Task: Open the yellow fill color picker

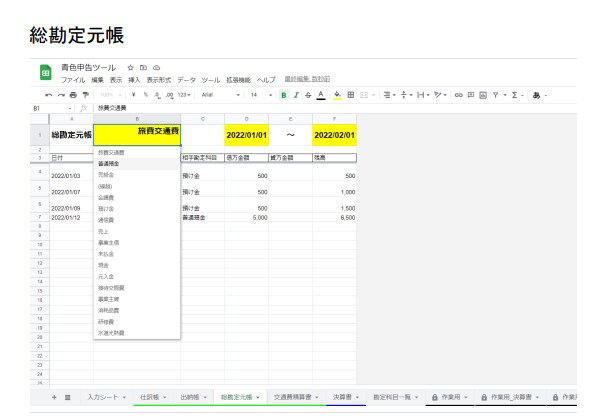Action: click(x=337, y=95)
